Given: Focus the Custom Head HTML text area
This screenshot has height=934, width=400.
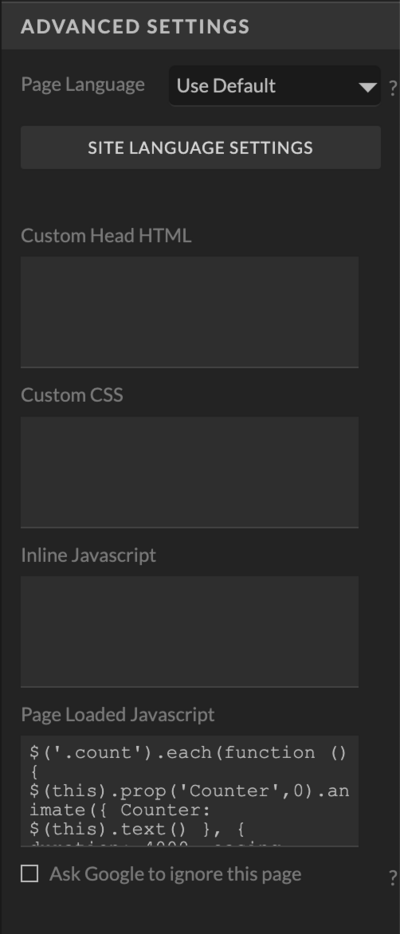Looking at the screenshot, I should [189, 312].
